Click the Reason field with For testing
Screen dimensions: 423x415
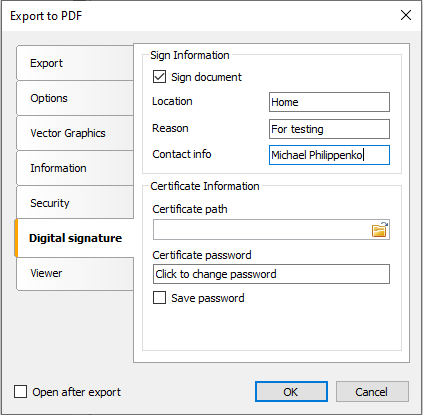(x=329, y=129)
